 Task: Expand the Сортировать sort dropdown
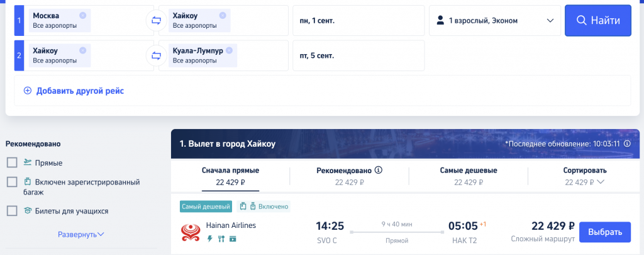point(586,176)
